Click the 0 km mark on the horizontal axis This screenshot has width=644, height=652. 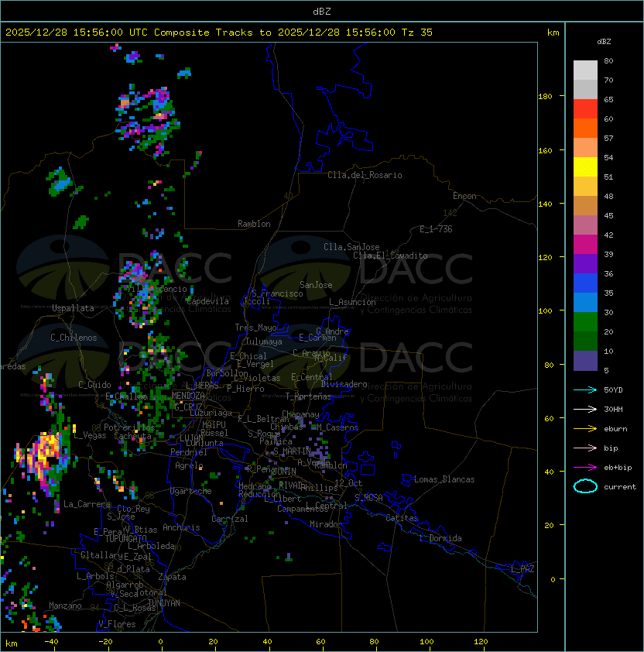161,642
